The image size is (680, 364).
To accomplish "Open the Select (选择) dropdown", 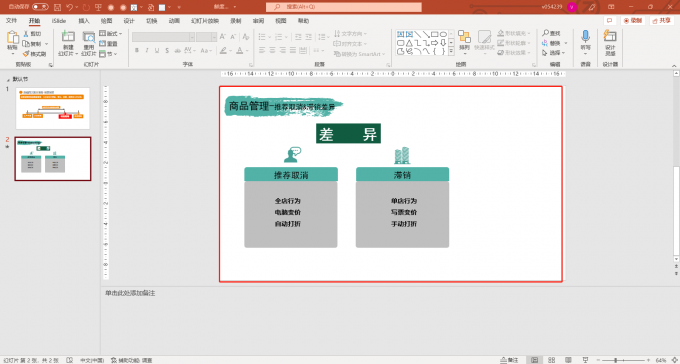I will 554,53.
